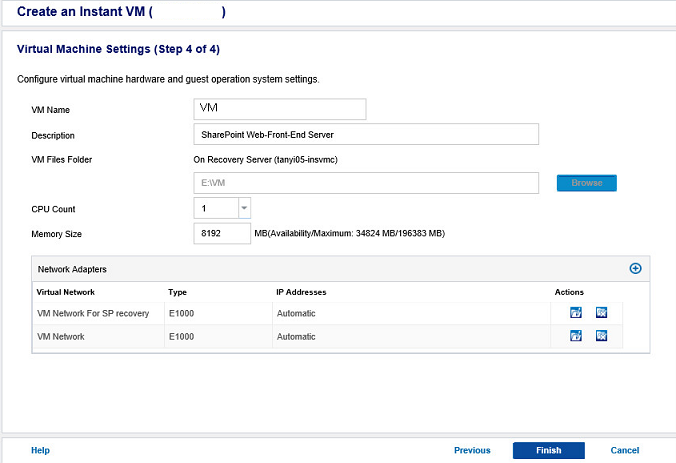Select the VM Network For SP recovery row
The height and width of the screenshot is (463, 676).
93,313
